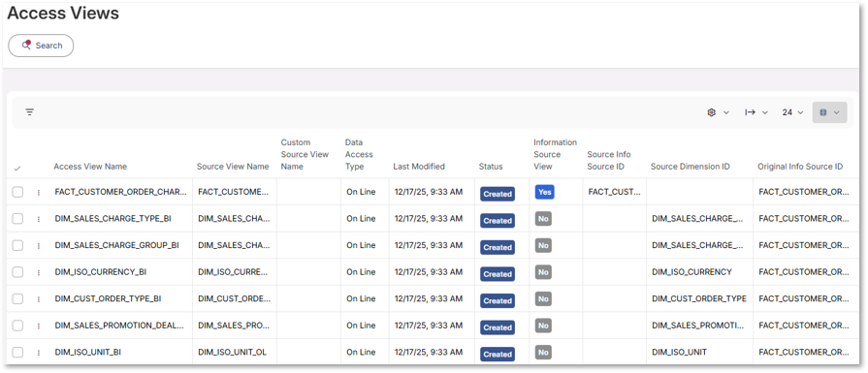Screen dimensions: 868x373
Task: Check the DIM_SALES_CHARGE_TYPE_BI row checkbox
Action: (x=17, y=218)
